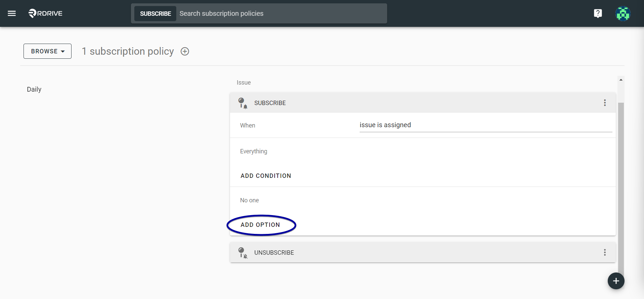The width and height of the screenshot is (644, 299).
Task: Open the 'issue is assigned' When selector
Action: [x=486, y=125]
